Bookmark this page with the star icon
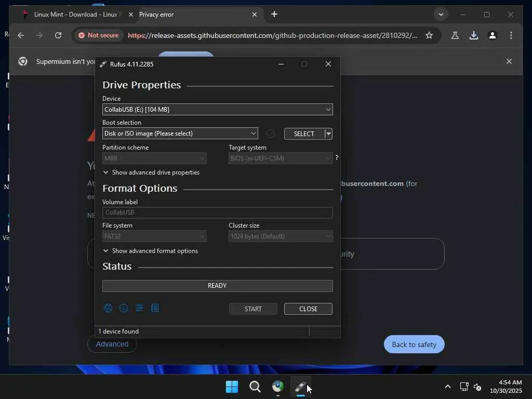 coord(429,35)
